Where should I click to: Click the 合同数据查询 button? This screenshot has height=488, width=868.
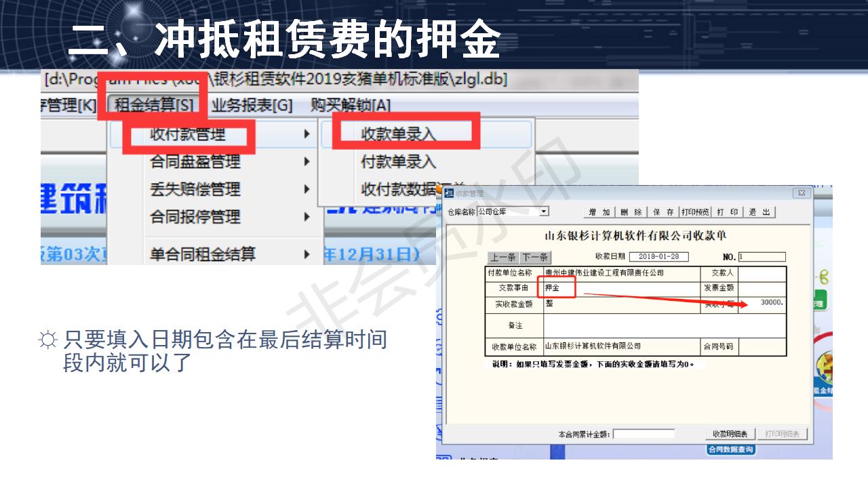732,449
